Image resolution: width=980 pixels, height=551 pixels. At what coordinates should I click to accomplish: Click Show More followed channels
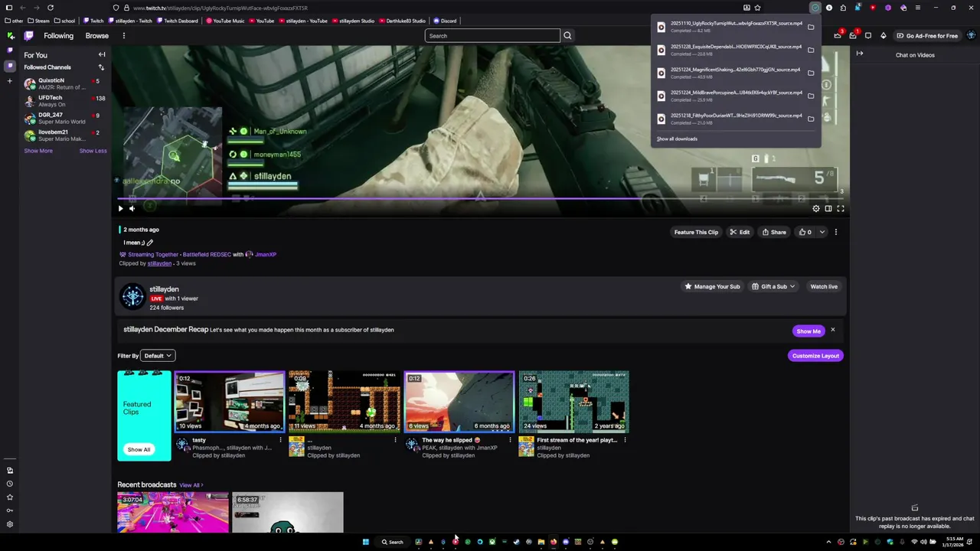click(x=38, y=151)
